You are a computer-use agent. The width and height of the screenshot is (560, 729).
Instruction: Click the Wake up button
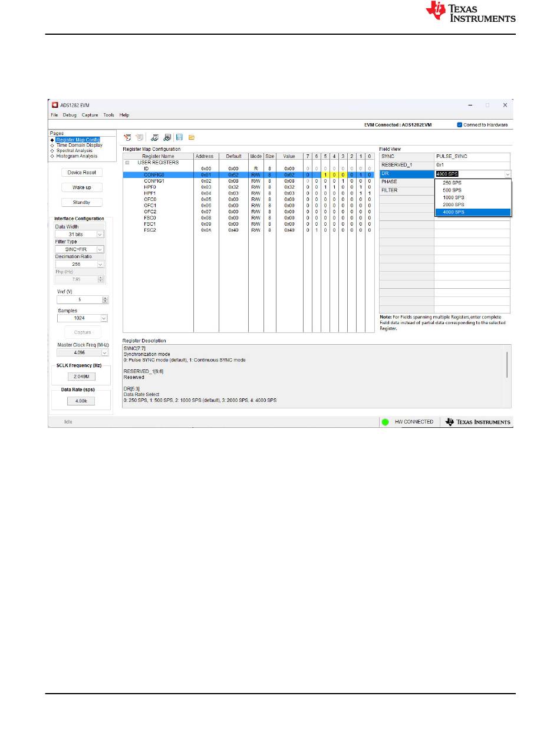81,187
